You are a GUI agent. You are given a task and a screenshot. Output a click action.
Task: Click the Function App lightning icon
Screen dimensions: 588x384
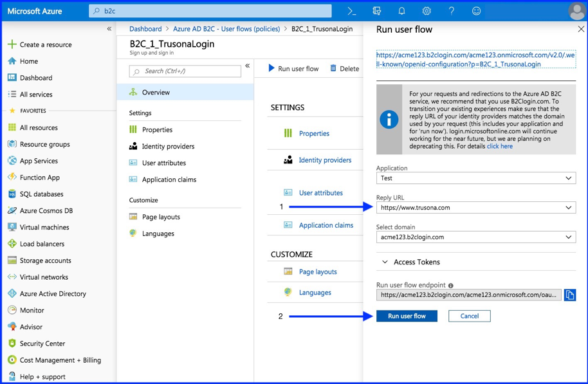(12, 177)
